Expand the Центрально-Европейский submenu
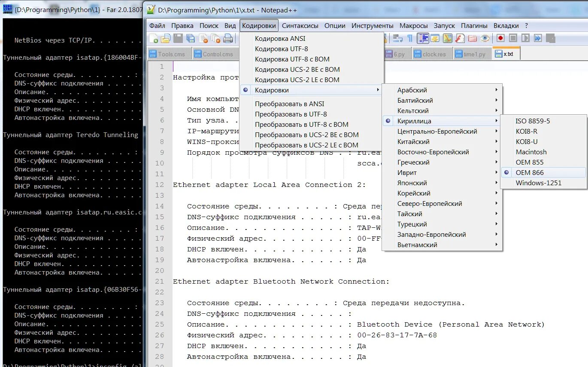This screenshot has height=367, width=588. [442, 131]
